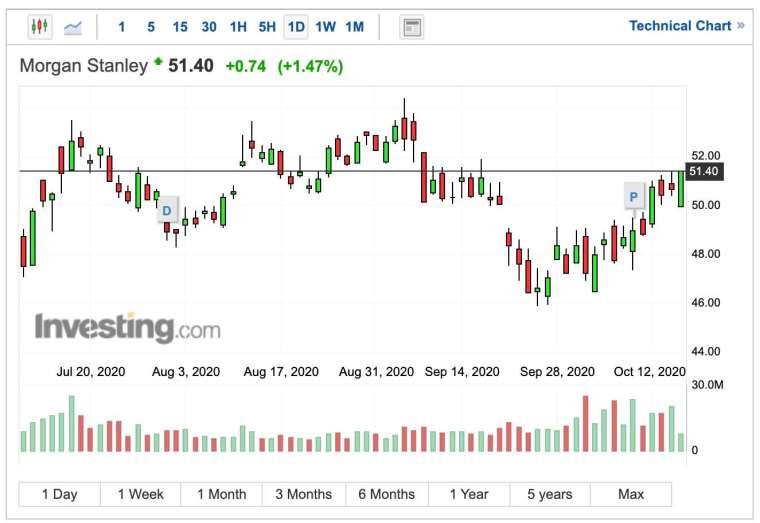The image size is (760, 523).
Task: Click the D dividend marker on chart
Action: (168, 210)
